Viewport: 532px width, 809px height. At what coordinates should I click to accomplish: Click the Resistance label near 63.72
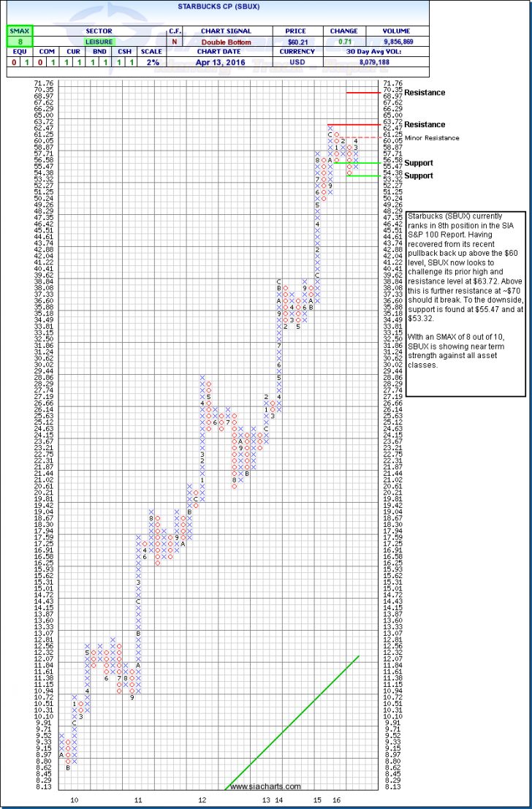click(x=425, y=125)
